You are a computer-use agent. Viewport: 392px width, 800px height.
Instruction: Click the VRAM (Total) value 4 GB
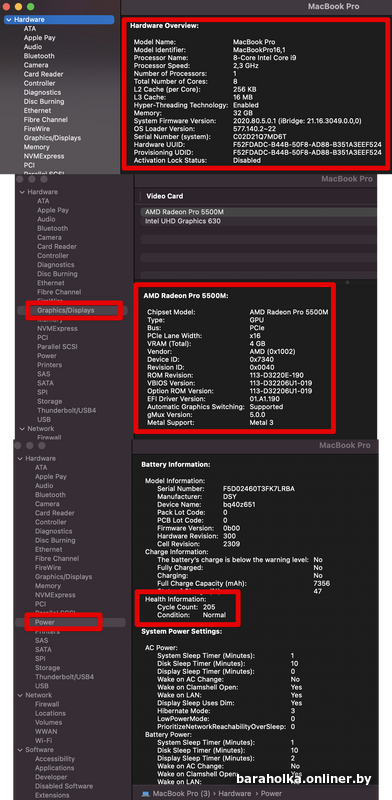tap(257, 344)
